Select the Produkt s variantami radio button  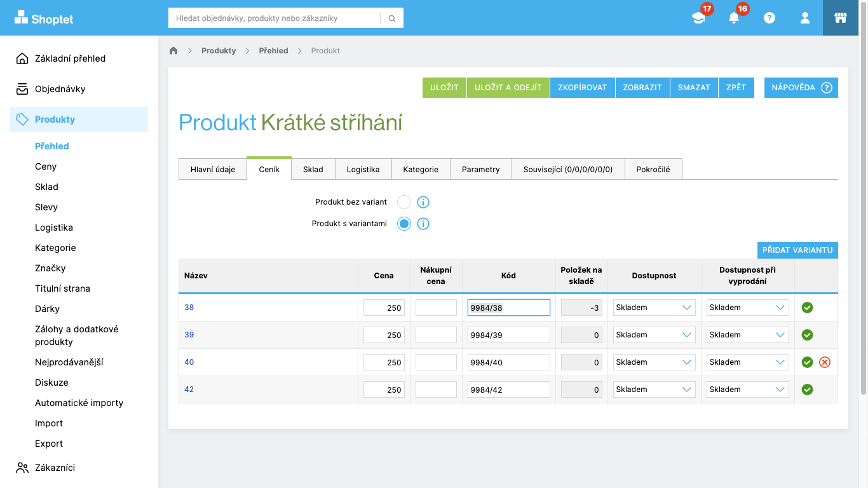(404, 224)
